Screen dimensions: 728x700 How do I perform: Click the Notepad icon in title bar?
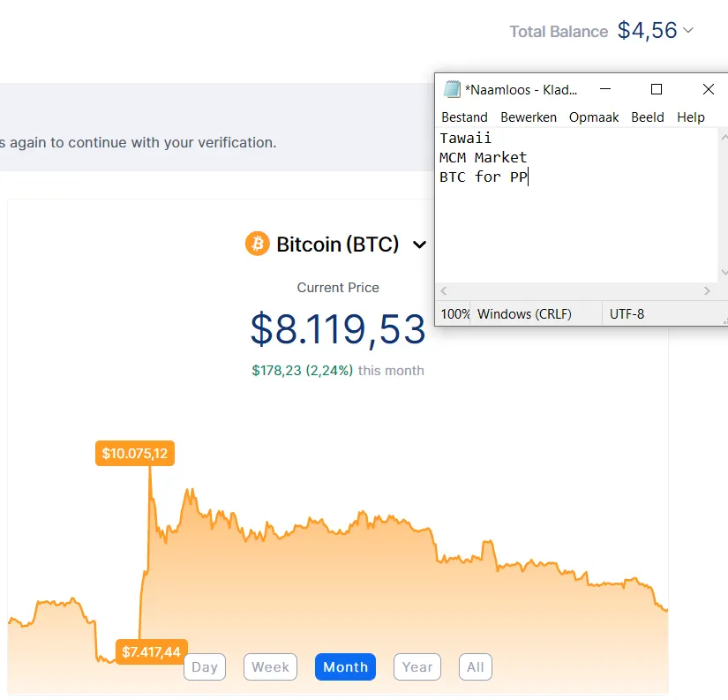(452, 89)
